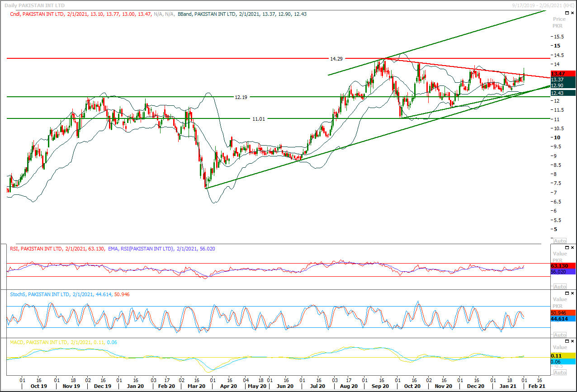Image resolution: width=577 pixels, height=392 pixels.
Task: Click Jan 21 on the time axis
Action: [507, 387]
